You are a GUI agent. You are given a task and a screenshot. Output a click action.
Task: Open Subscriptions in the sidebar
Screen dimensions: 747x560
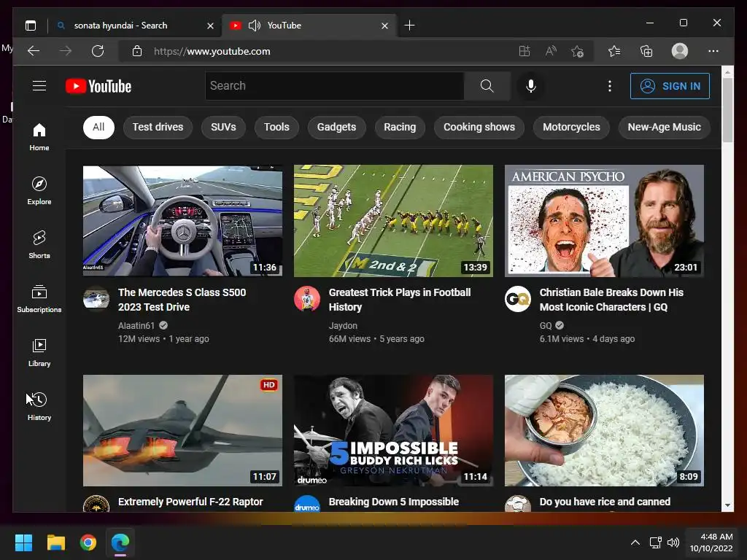39,298
